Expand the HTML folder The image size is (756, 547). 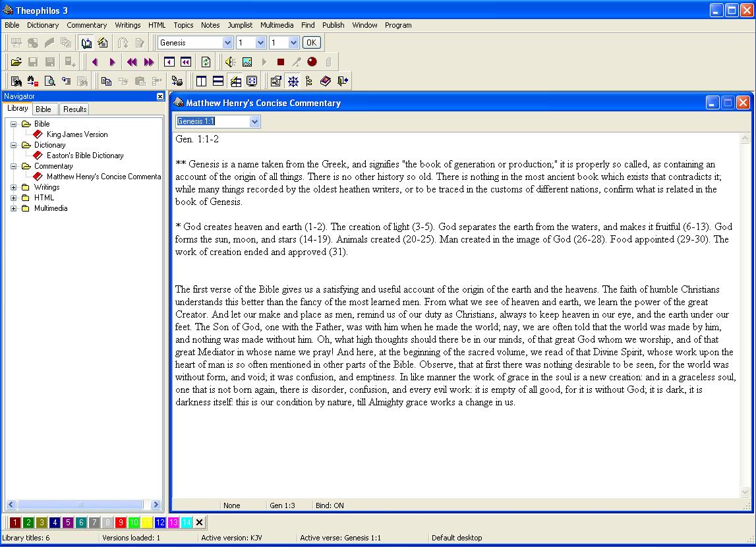click(13, 198)
